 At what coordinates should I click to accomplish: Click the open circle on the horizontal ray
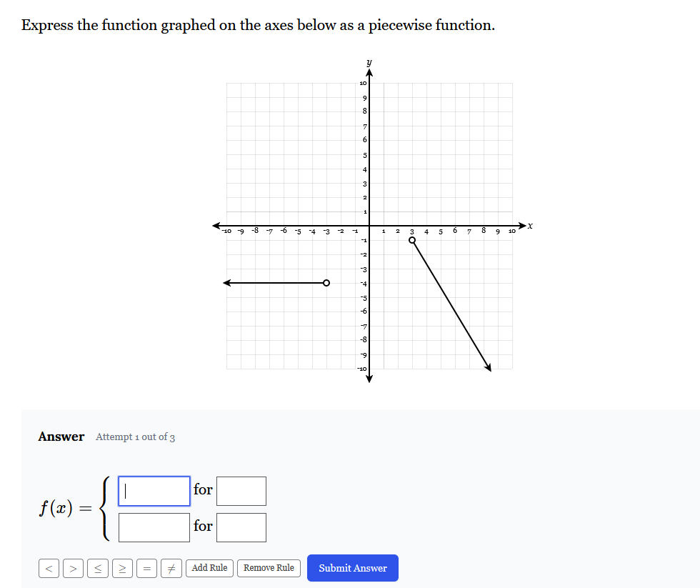[x=326, y=283]
